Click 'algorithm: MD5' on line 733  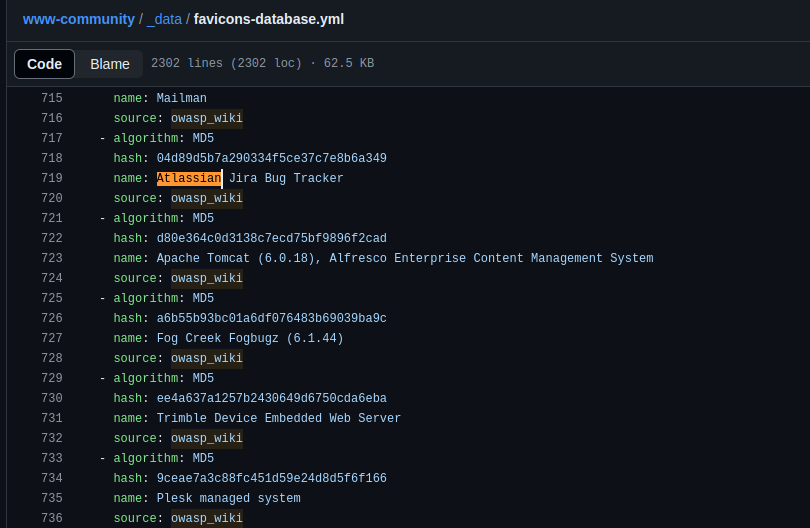pos(164,458)
